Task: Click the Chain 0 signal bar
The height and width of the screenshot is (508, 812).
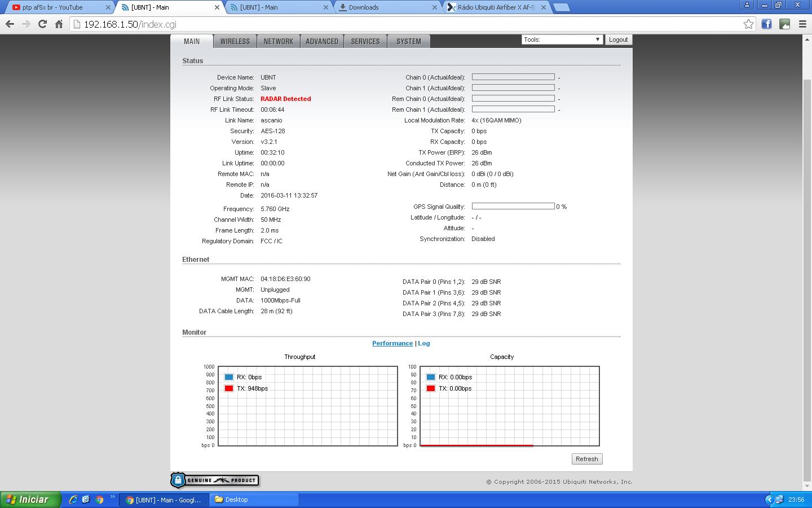Action: coord(513,77)
